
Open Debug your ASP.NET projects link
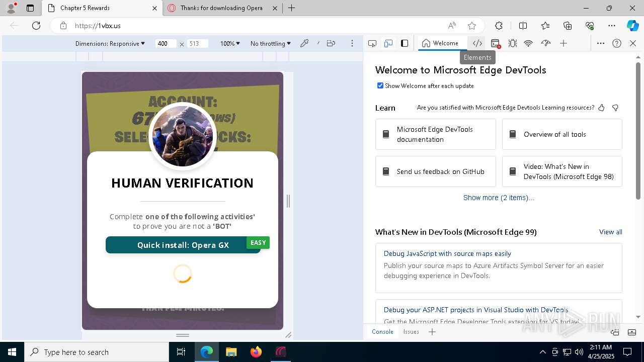[476, 310]
